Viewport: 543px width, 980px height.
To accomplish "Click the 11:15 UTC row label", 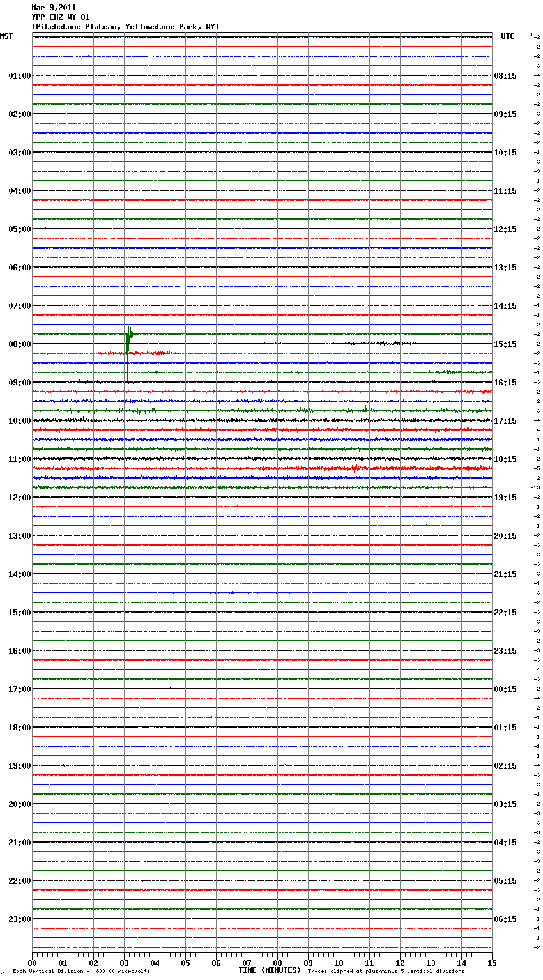I will (505, 191).
